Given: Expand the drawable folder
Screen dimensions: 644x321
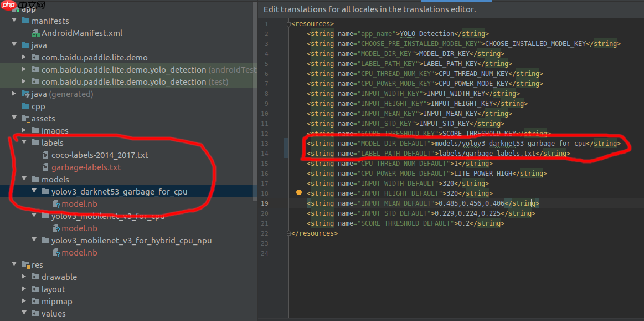Looking at the screenshot, I should [24, 277].
